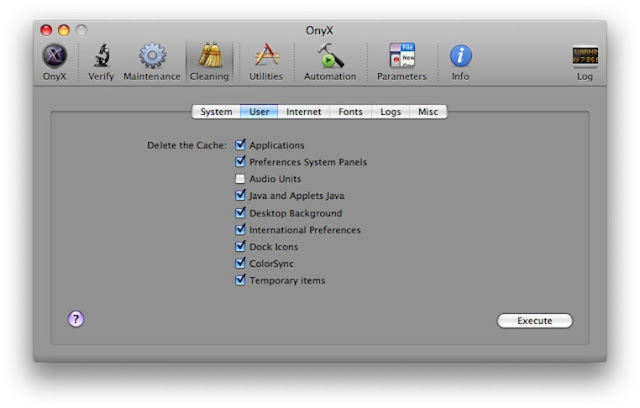
Task: Click the OnyX window title text
Action: (x=320, y=31)
